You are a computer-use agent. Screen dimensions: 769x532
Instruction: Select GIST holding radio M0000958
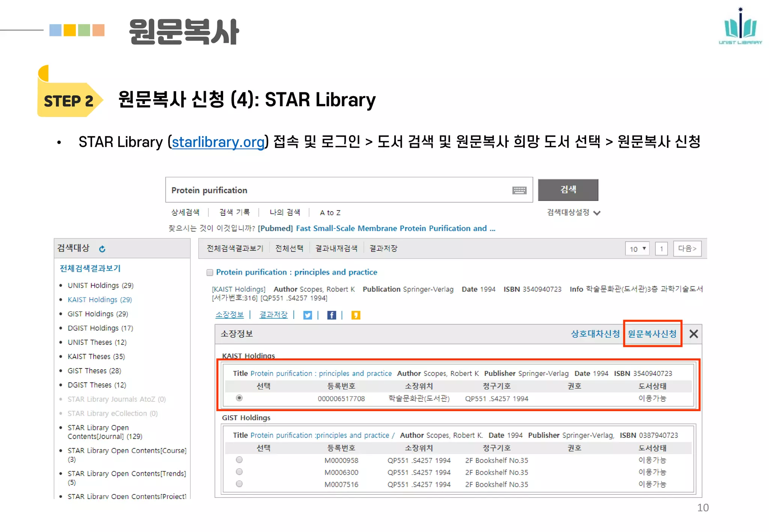point(239,460)
